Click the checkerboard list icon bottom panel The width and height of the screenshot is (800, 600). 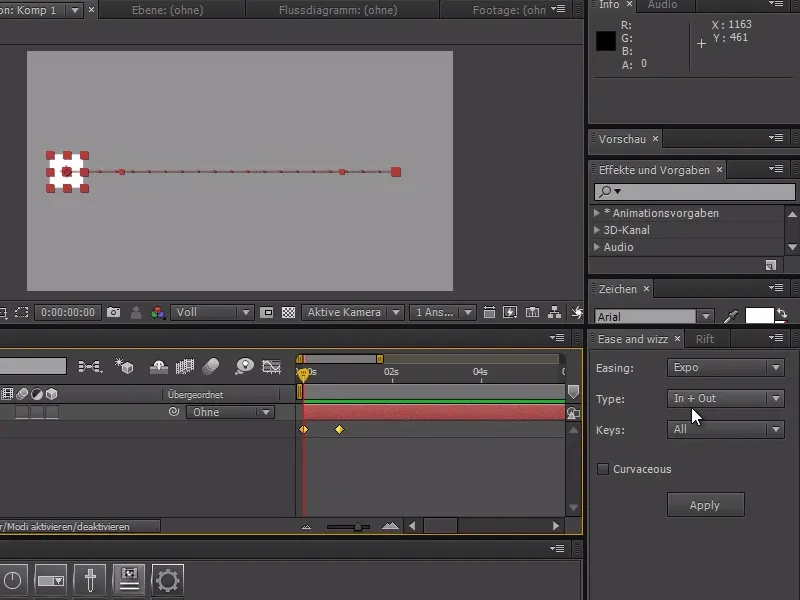tap(129, 580)
